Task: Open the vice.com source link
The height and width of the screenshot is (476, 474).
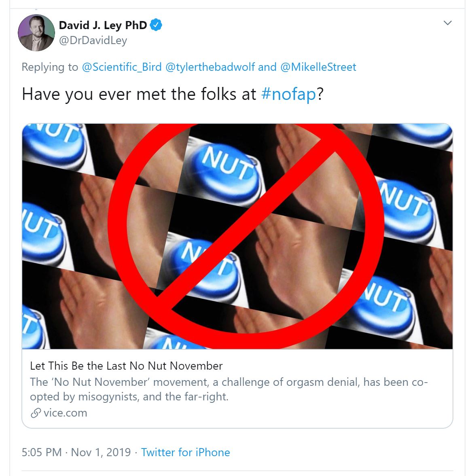Action: pyautogui.click(x=65, y=413)
